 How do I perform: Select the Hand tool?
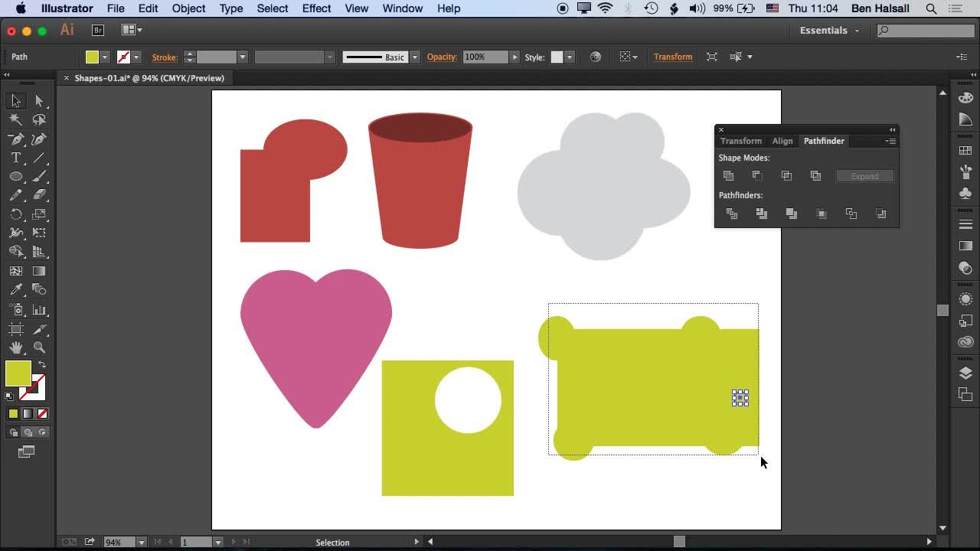tap(15, 346)
